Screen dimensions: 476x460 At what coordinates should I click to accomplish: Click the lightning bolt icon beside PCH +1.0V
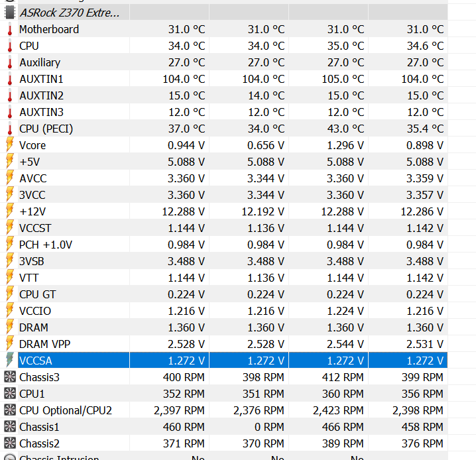(x=10, y=244)
